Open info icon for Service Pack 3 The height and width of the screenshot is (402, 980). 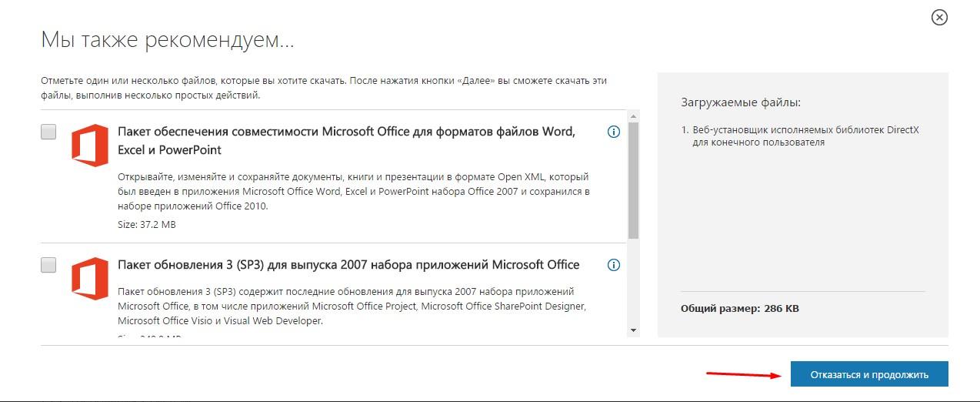(x=614, y=265)
